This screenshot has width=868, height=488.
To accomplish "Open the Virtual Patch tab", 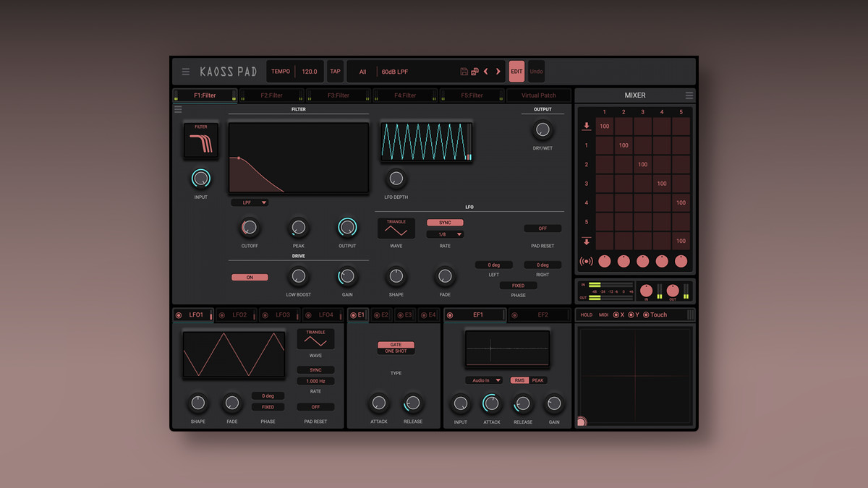I will 539,95.
